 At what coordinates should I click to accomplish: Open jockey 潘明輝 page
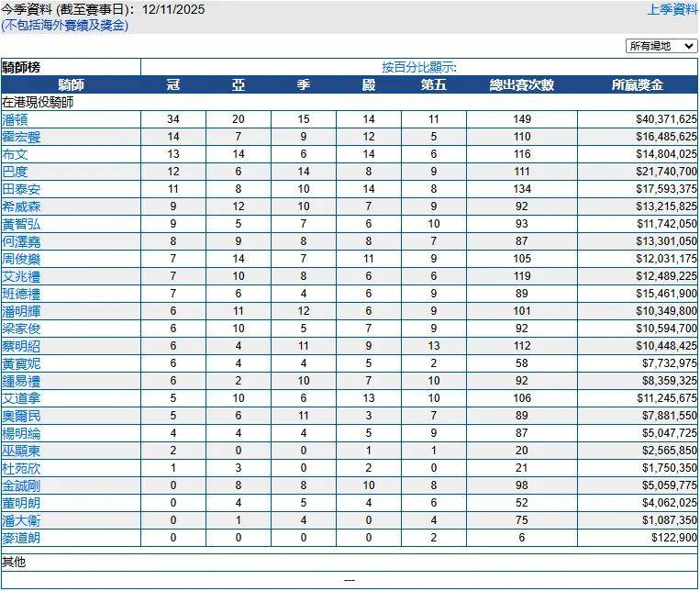pyautogui.click(x=21, y=311)
